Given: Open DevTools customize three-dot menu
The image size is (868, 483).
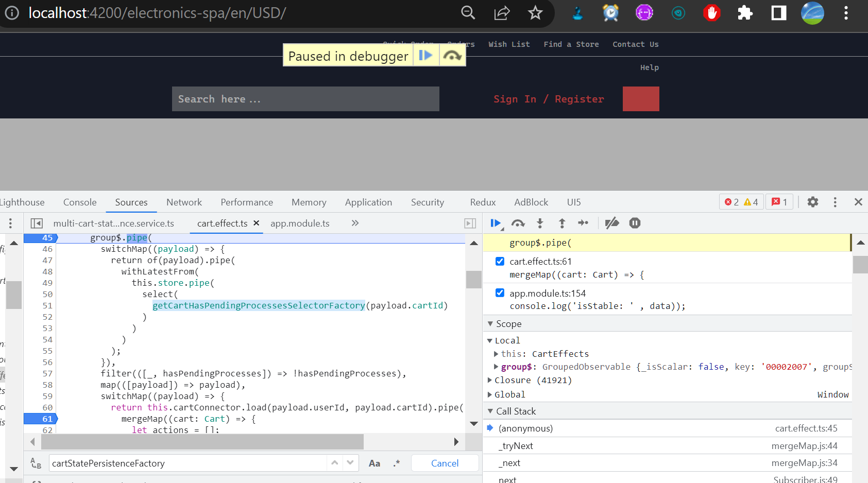Looking at the screenshot, I should point(835,202).
